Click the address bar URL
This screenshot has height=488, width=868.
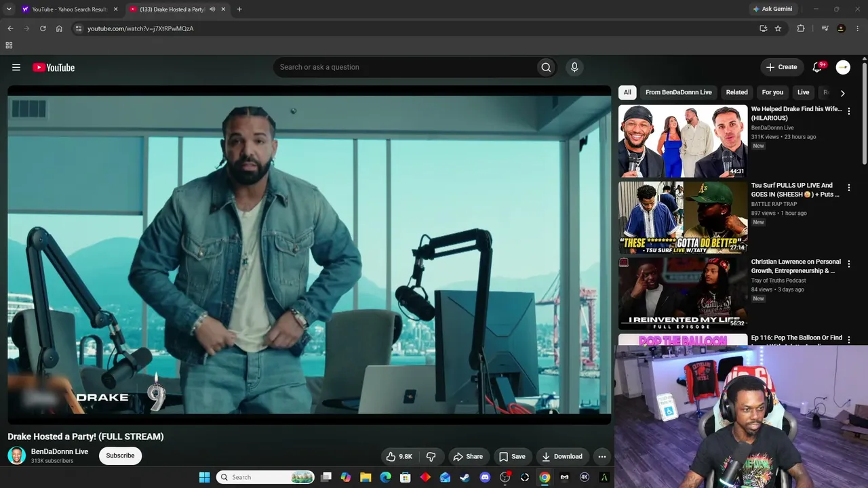140,28
